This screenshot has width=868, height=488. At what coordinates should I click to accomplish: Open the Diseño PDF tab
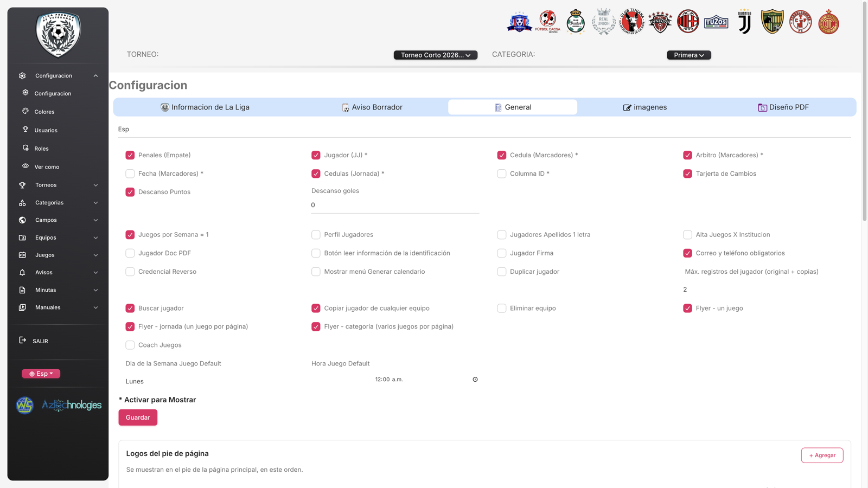783,107
